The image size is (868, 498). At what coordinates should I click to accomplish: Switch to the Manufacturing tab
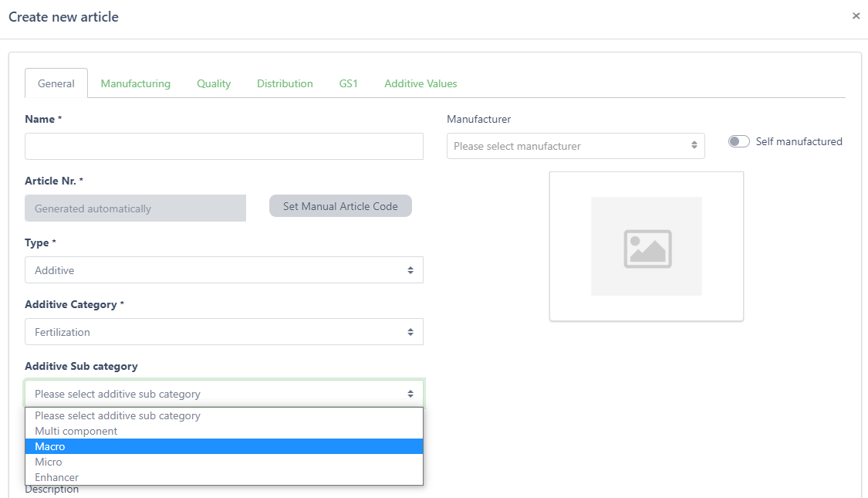[136, 83]
